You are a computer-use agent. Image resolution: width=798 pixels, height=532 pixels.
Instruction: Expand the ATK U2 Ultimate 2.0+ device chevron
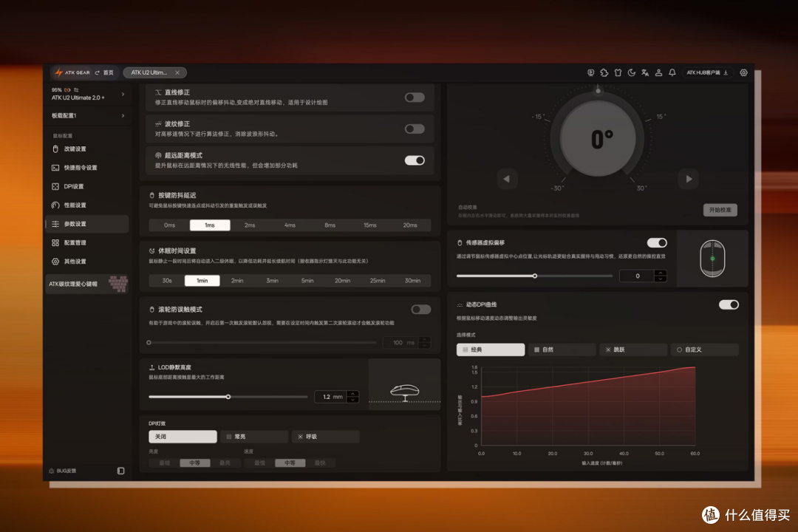point(123,94)
